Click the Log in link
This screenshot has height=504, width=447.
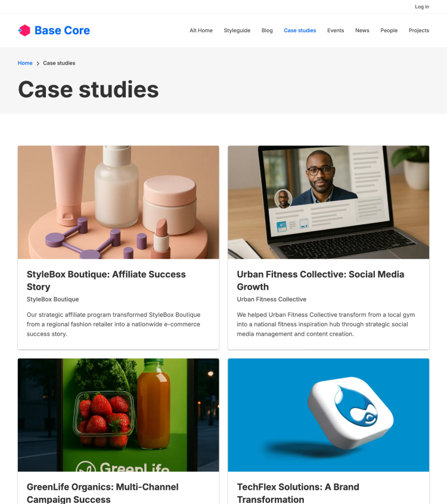click(x=422, y=7)
